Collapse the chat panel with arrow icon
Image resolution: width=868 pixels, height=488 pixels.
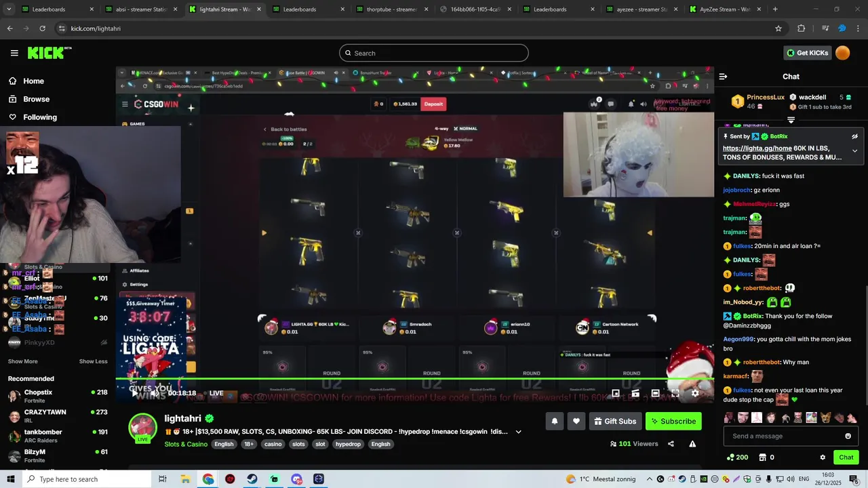pyautogui.click(x=723, y=77)
